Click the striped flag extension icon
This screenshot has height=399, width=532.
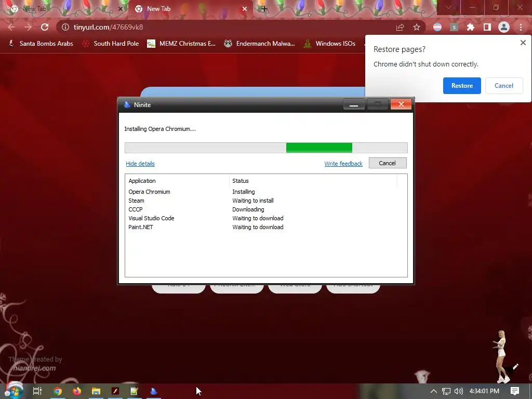click(437, 27)
